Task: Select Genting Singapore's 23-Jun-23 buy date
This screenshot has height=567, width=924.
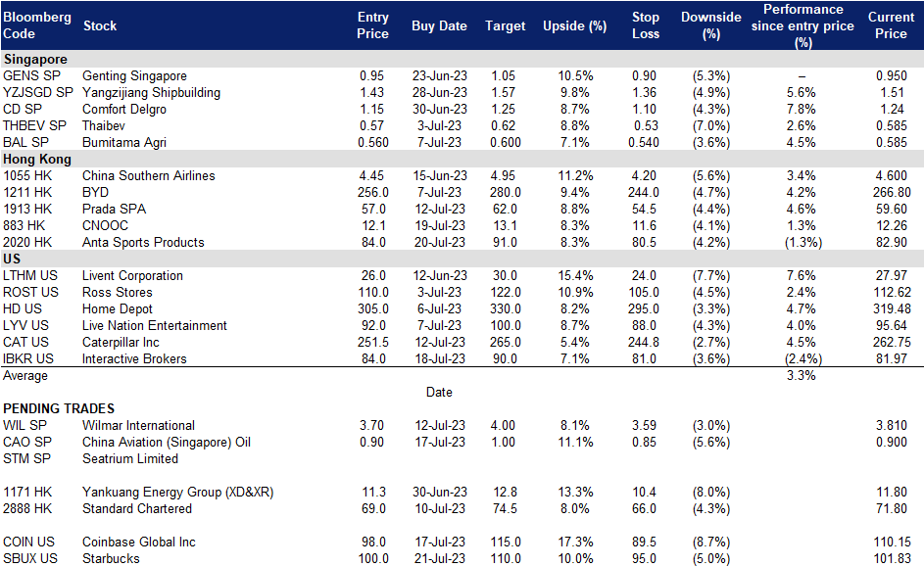Action: pyautogui.click(x=440, y=76)
